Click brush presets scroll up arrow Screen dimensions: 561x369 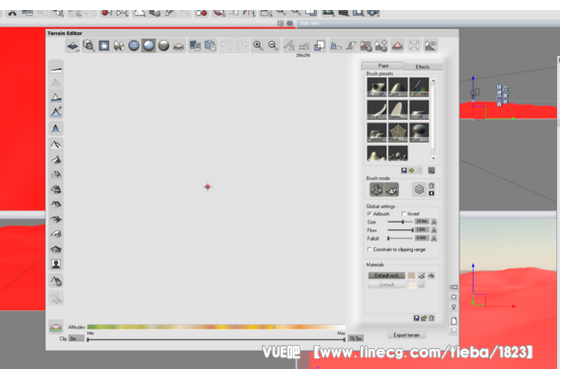click(x=433, y=81)
